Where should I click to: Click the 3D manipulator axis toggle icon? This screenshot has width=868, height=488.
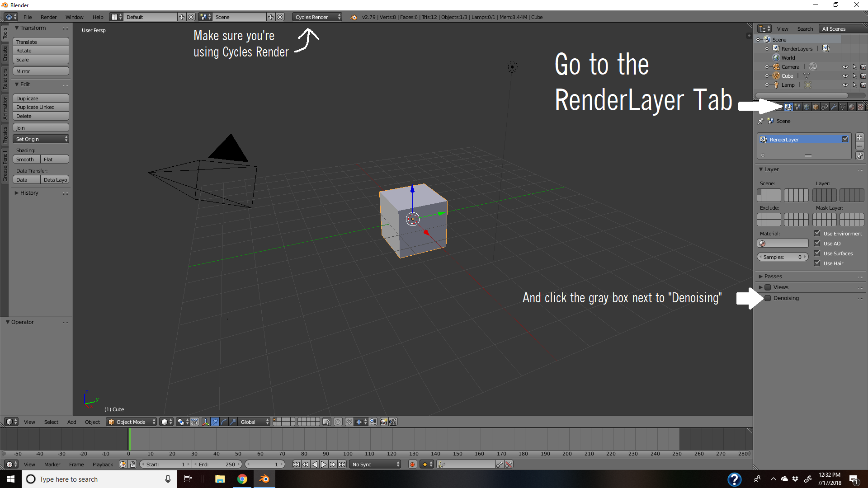coord(206,422)
